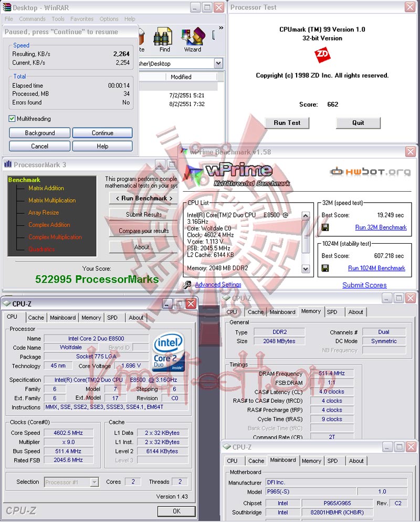
Task: Open Memory tab in Mainboard CPU-Z window
Action: (x=311, y=461)
